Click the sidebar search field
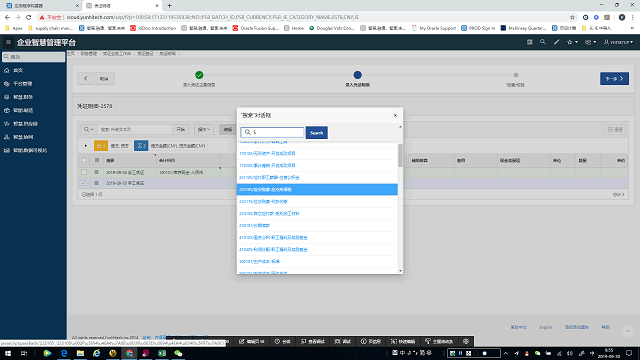The image size is (640, 360). click(x=33, y=57)
